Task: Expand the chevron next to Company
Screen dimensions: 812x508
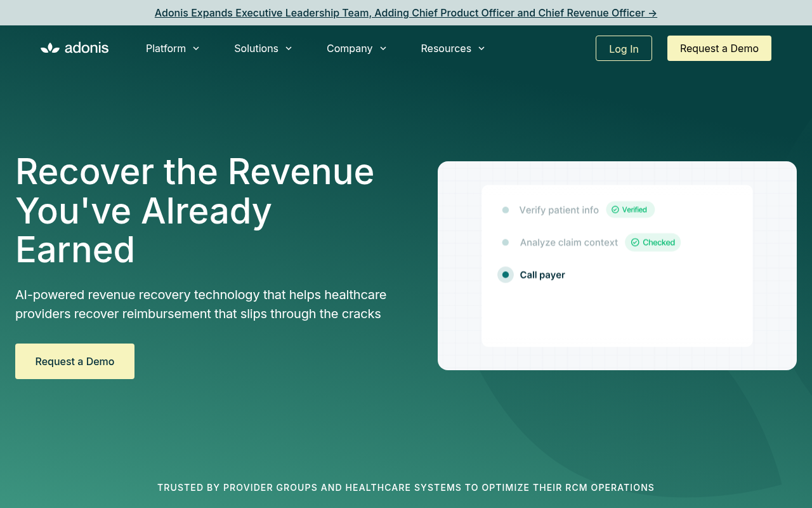Action: pos(383,48)
